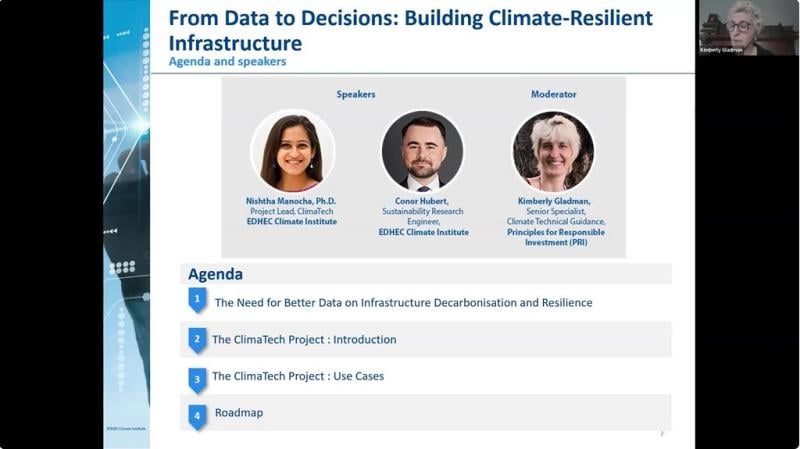Click the Moderator heading label

click(x=553, y=95)
